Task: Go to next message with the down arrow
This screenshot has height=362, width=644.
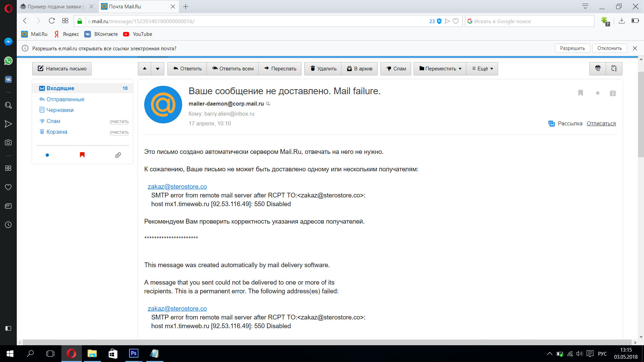Action: coord(157,68)
